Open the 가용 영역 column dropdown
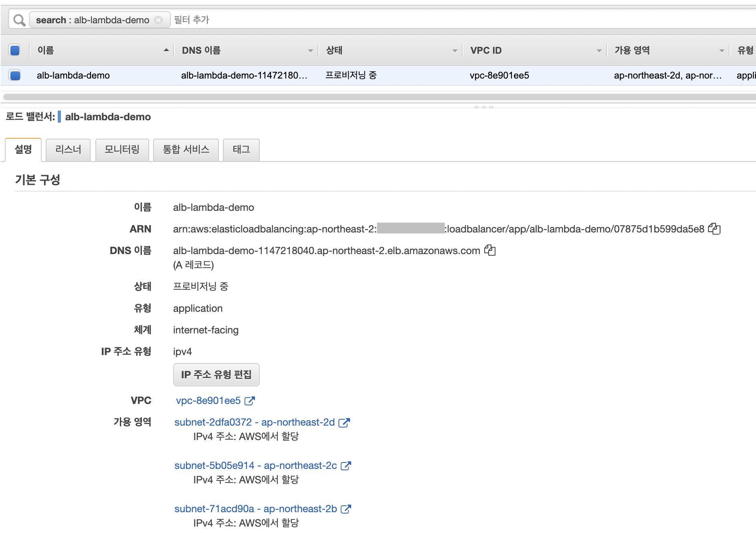This screenshot has width=756, height=533. 721,50
